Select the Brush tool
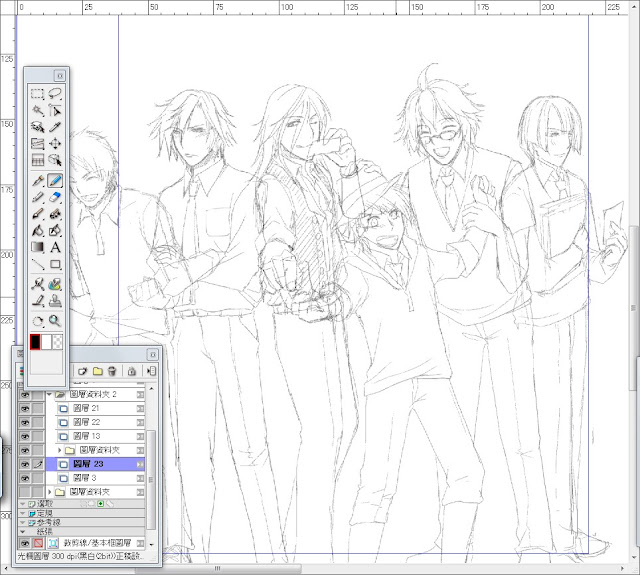The width and height of the screenshot is (640, 575). click(38, 214)
